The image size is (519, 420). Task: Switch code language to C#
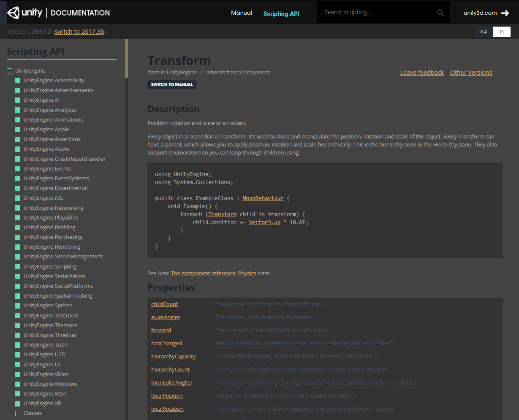click(x=484, y=32)
